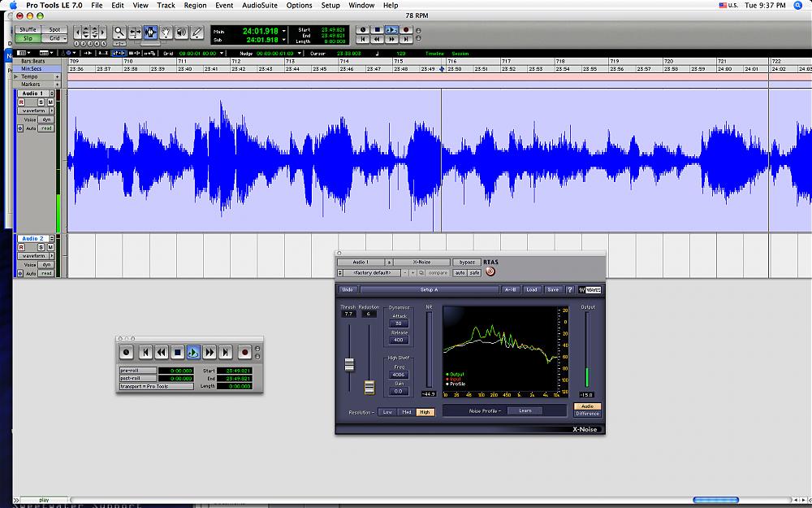This screenshot has height=508, width=812.
Task: Select the Selector (waveform) tool
Action: point(150,33)
